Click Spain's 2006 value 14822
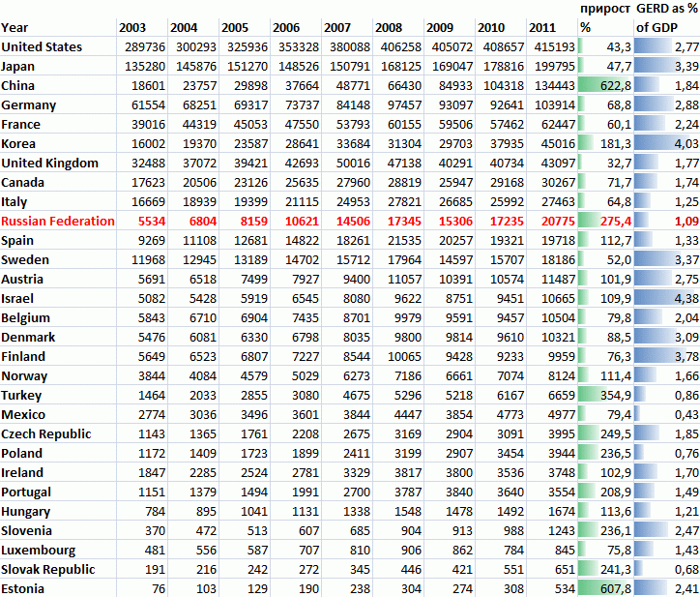 point(303,241)
